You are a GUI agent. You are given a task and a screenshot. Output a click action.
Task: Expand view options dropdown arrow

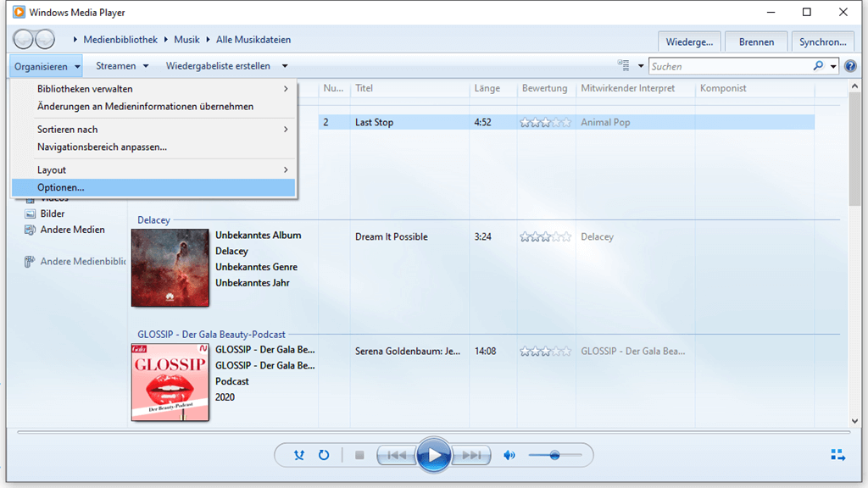click(641, 66)
